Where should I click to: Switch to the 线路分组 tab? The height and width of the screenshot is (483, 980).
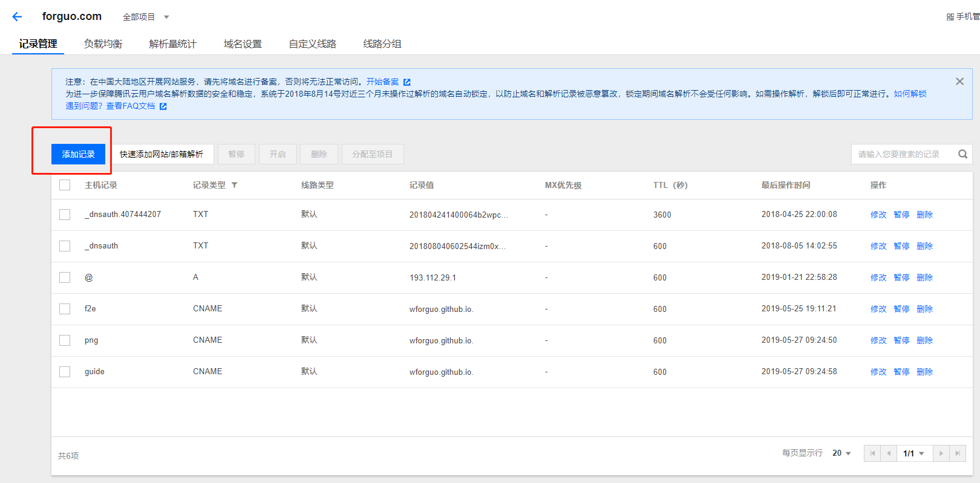coord(382,44)
